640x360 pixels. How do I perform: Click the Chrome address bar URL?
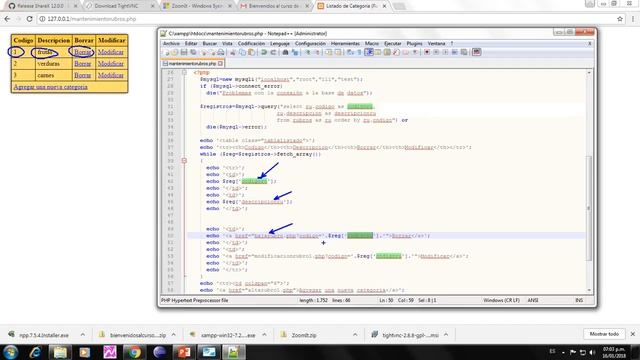coord(91,19)
